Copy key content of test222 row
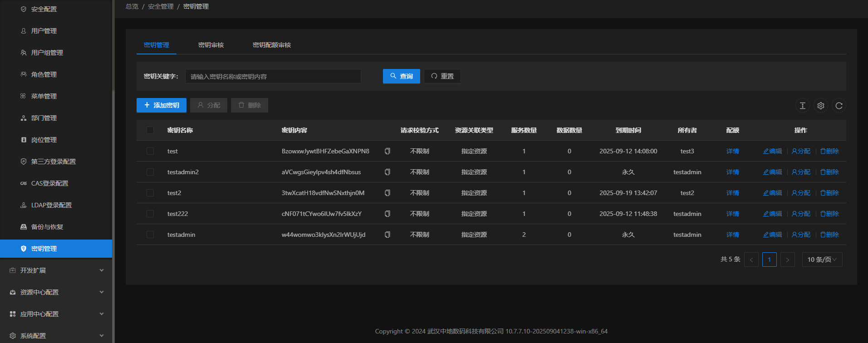Viewport: 868px width, 343px height. [x=387, y=214]
